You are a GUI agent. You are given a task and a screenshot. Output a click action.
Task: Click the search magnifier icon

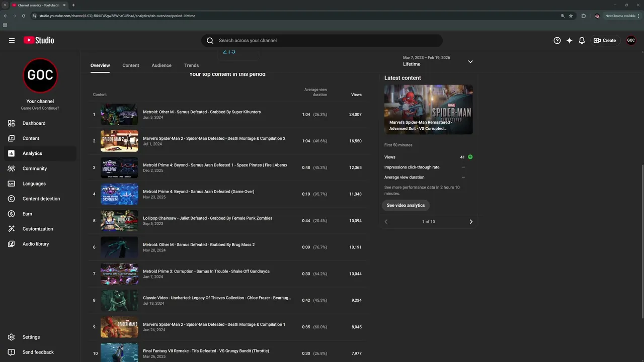click(x=210, y=40)
